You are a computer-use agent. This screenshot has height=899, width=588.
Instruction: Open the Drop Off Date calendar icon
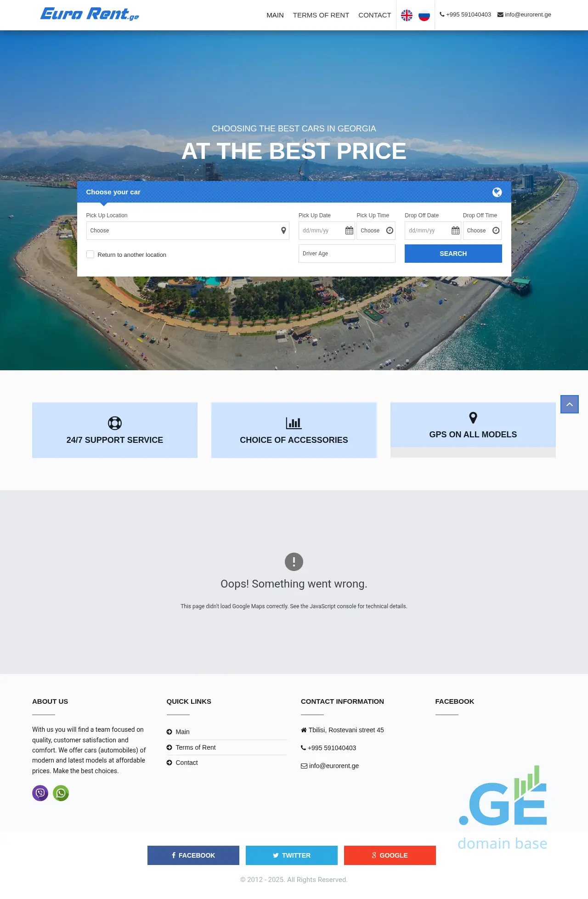pos(455,231)
